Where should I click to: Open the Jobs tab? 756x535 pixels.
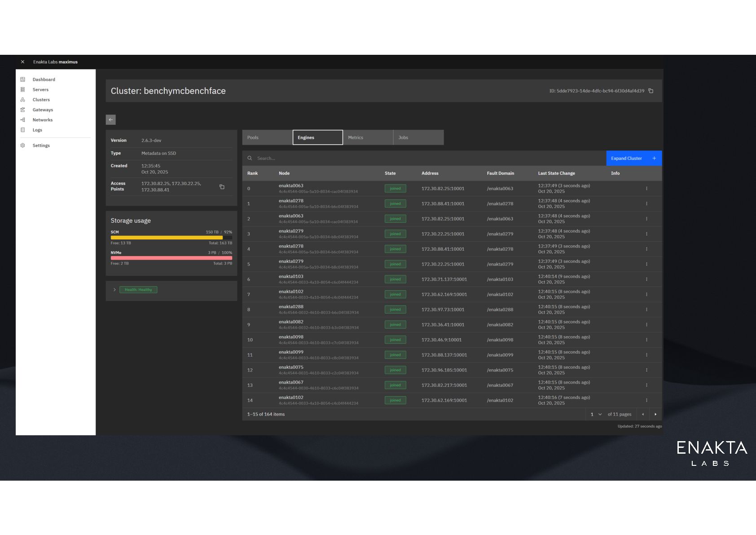(418, 137)
